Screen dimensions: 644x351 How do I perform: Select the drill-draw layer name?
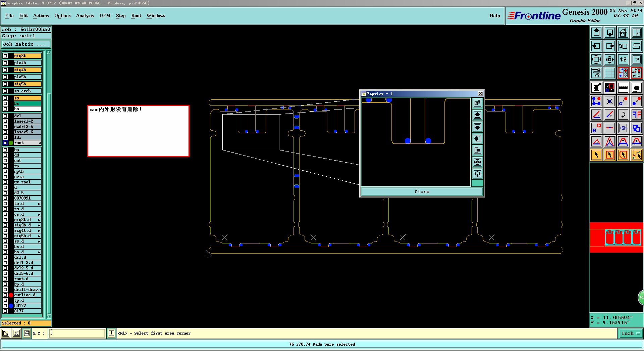27,290
